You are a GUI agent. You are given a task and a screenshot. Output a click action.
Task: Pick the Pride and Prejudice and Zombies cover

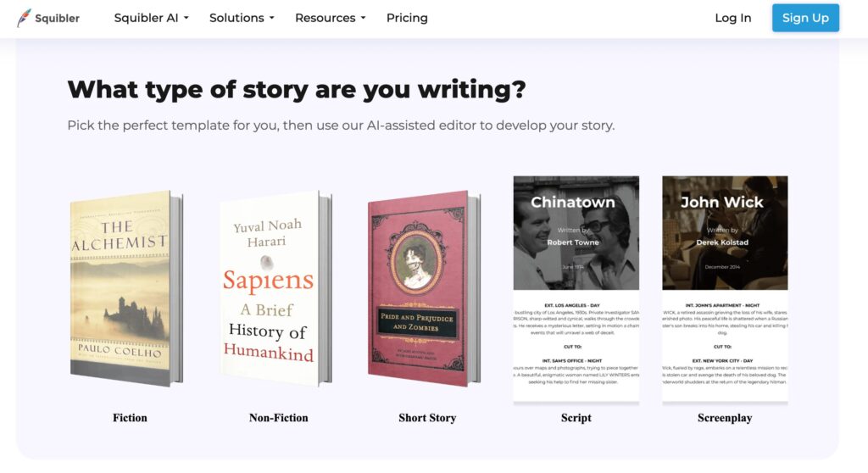tap(422, 288)
